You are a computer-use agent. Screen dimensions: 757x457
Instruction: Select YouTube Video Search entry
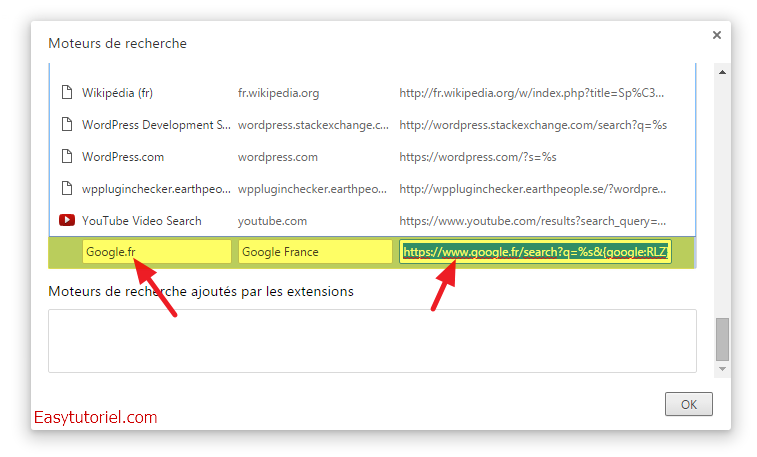click(x=141, y=221)
